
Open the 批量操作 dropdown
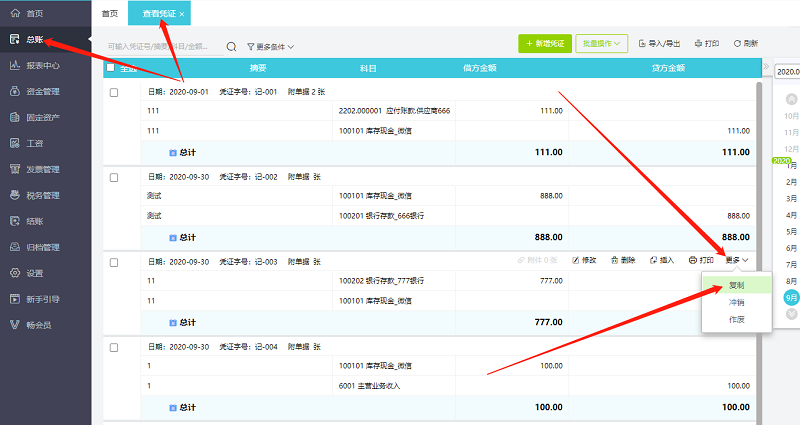[x=601, y=44]
